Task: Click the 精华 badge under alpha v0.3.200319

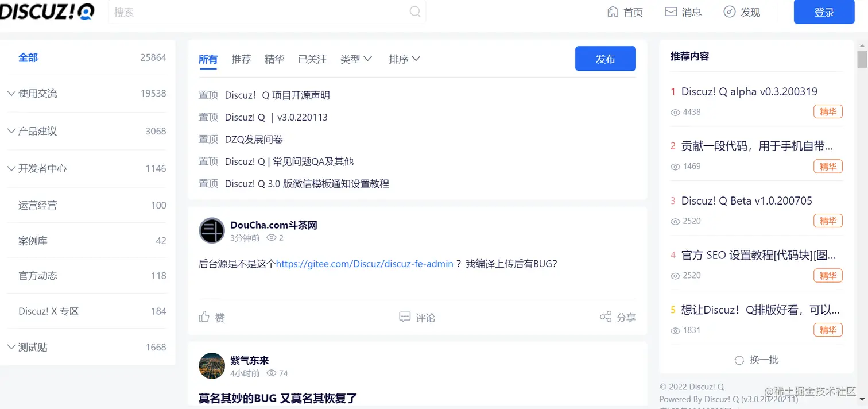Action: pos(828,112)
